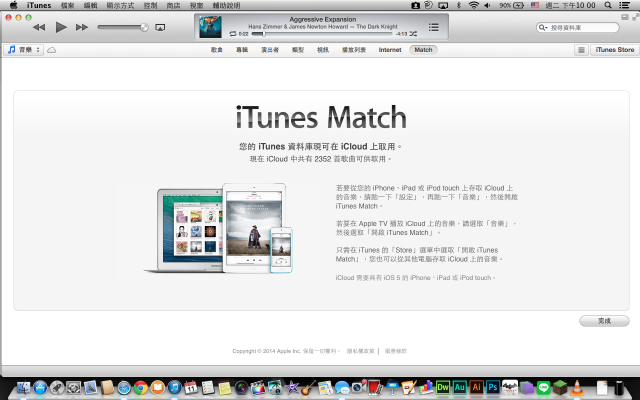Select the Match tab
640x400 pixels.
click(x=423, y=50)
